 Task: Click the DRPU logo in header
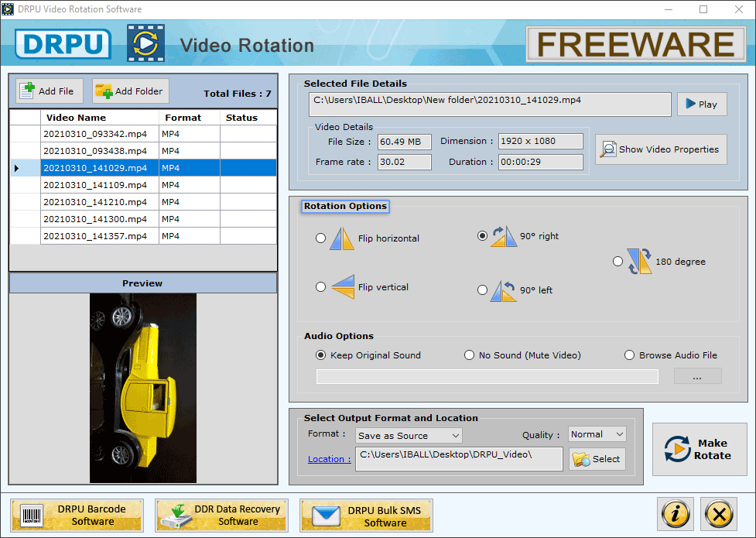(x=63, y=44)
